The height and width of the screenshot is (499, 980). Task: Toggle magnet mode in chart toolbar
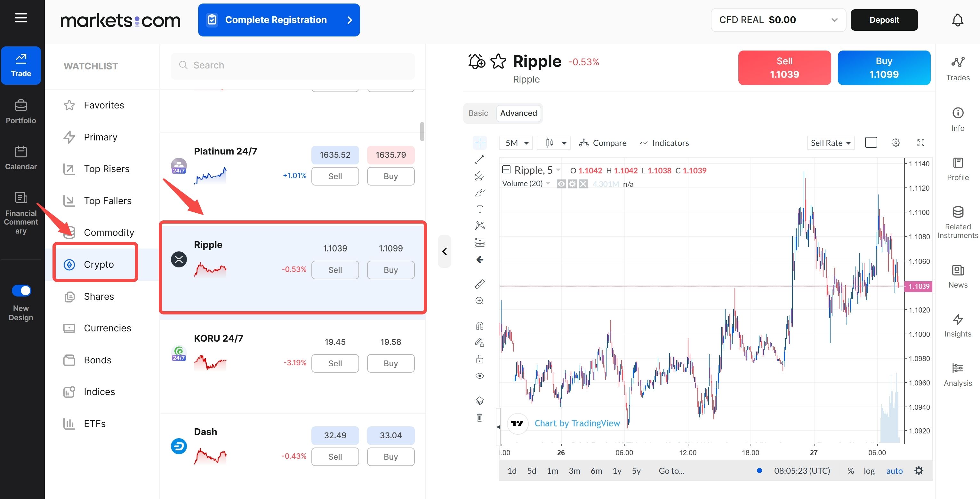click(x=480, y=326)
